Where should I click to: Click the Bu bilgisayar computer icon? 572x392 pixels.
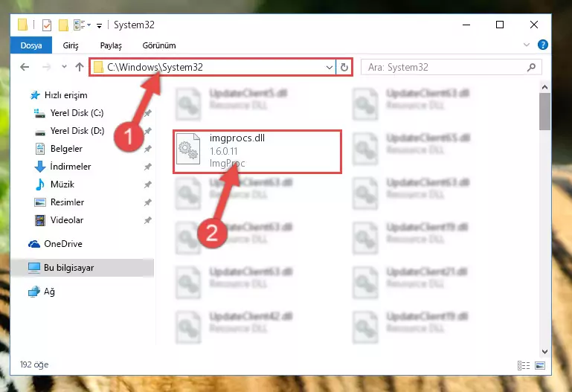pos(34,268)
